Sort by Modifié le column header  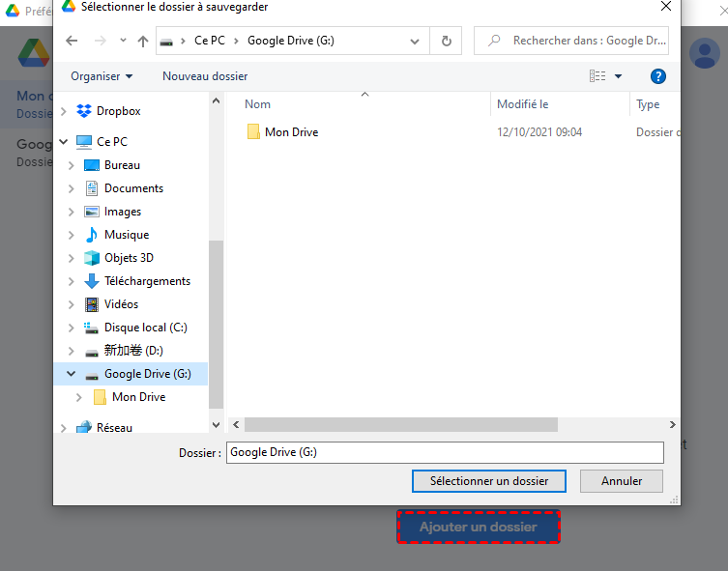pyautogui.click(x=522, y=104)
